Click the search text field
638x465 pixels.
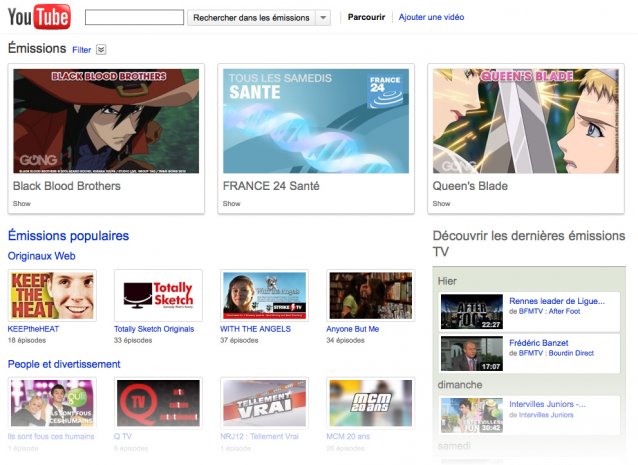[x=134, y=17]
